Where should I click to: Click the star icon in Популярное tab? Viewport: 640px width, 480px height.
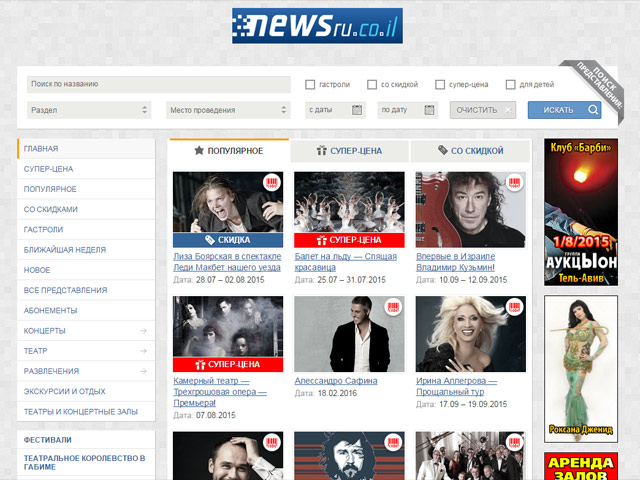tap(199, 150)
